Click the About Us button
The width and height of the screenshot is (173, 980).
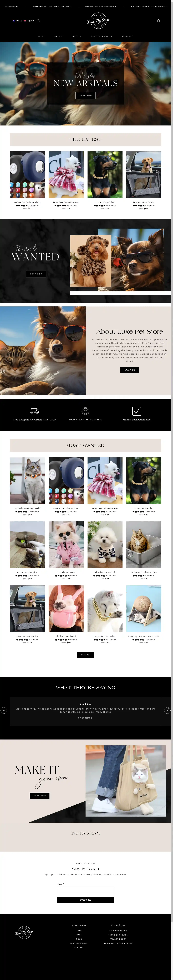coord(130,370)
